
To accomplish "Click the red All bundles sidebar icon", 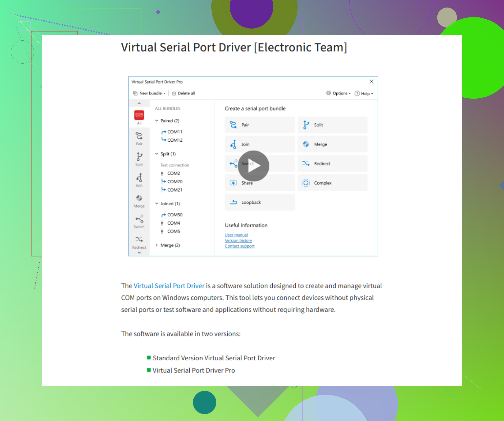I will click(x=139, y=115).
